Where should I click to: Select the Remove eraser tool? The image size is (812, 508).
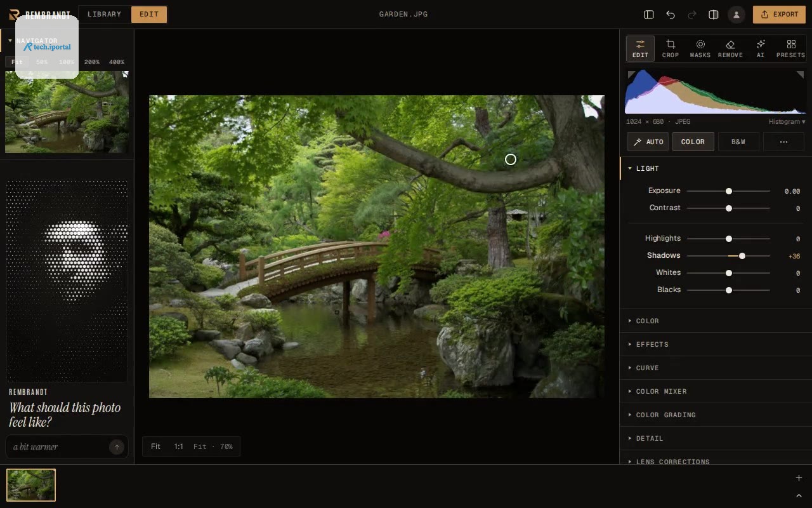[730, 48]
